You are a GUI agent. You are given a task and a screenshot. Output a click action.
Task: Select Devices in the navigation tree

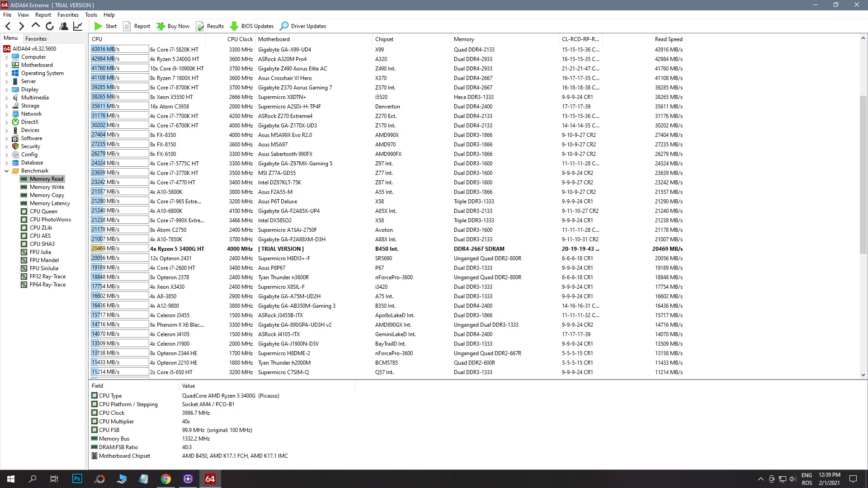click(30, 130)
